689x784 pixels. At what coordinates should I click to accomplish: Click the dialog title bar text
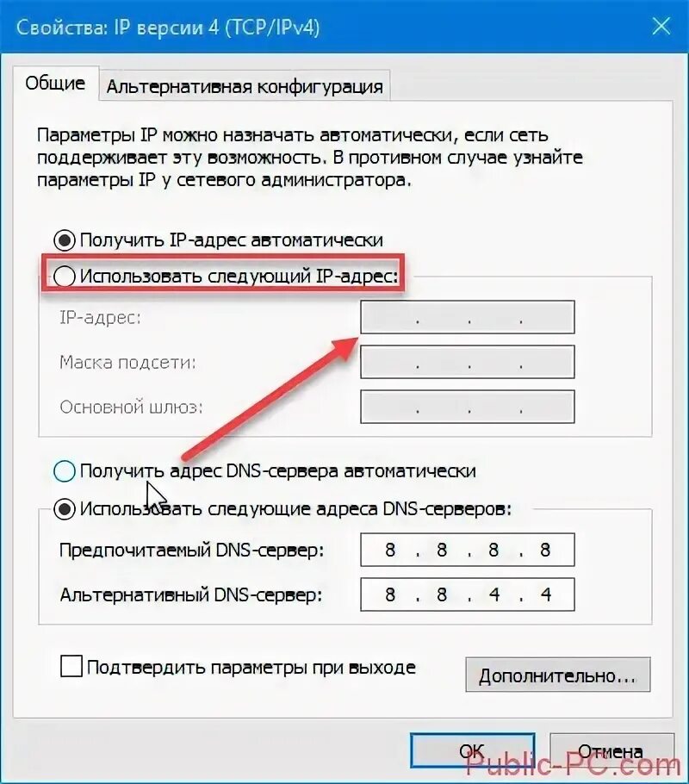(x=167, y=27)
